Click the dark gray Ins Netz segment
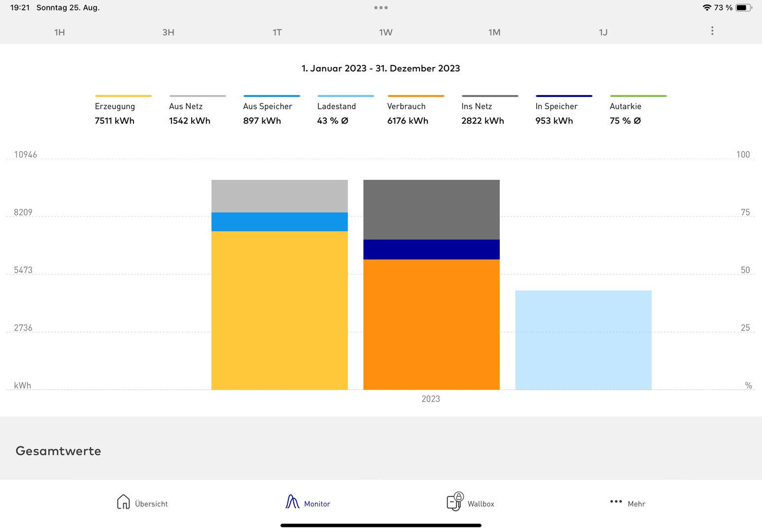The height and width of the screenshot is (532, 762). point(431,209)
